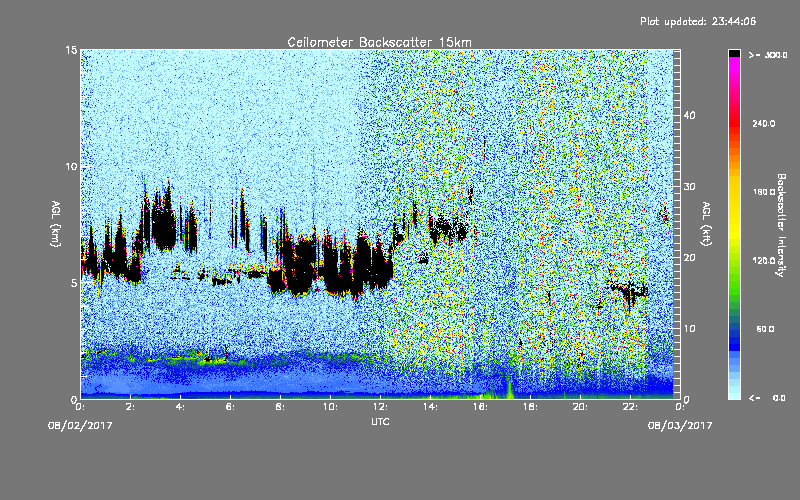Click the AGL (km) left axis label
The width and height of the screenshot is (800, 500).
(56, 224)
